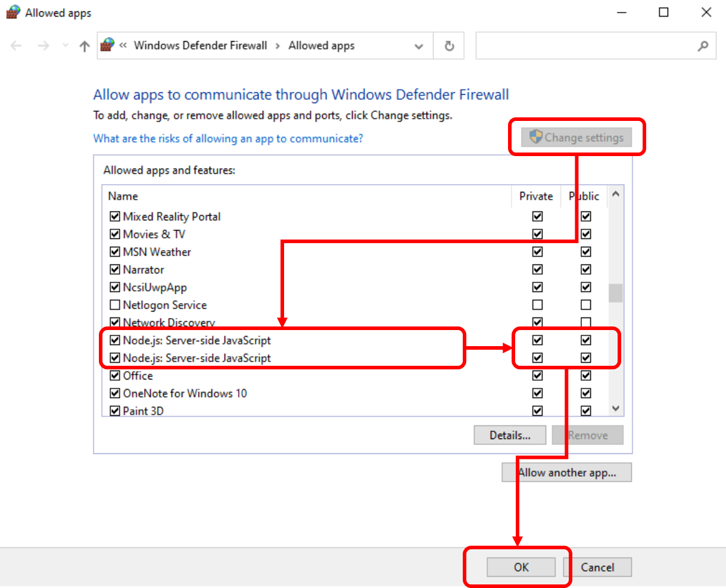The width and height of the screenshot is (726, 588).
Task: Select the Paint 3D entry
Action: click(144, 411)
